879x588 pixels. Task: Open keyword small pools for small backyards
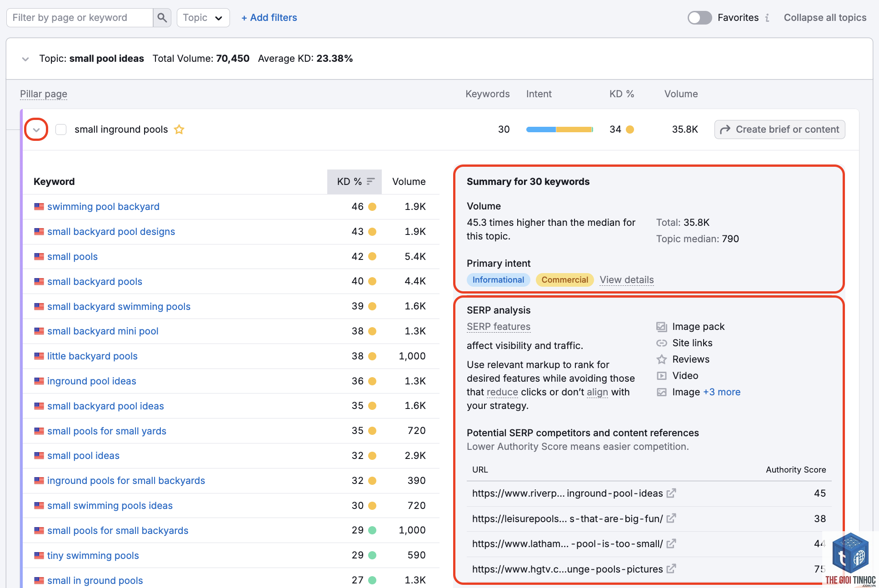(118, 531)
